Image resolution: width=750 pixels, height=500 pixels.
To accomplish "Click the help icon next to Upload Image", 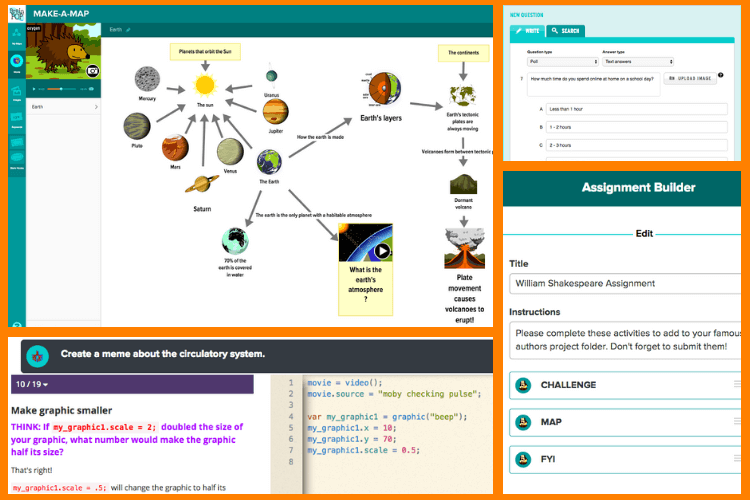I will point(721,75).
